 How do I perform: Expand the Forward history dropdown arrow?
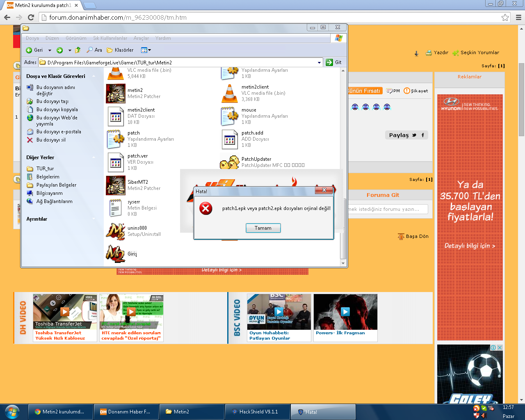[70, 50]
